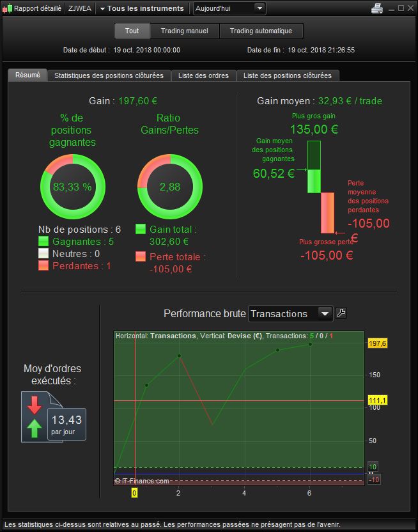Viewport: 418px width, 532px height.
Task: Click the green Gain total legend square
Action: tap(141, 229)
